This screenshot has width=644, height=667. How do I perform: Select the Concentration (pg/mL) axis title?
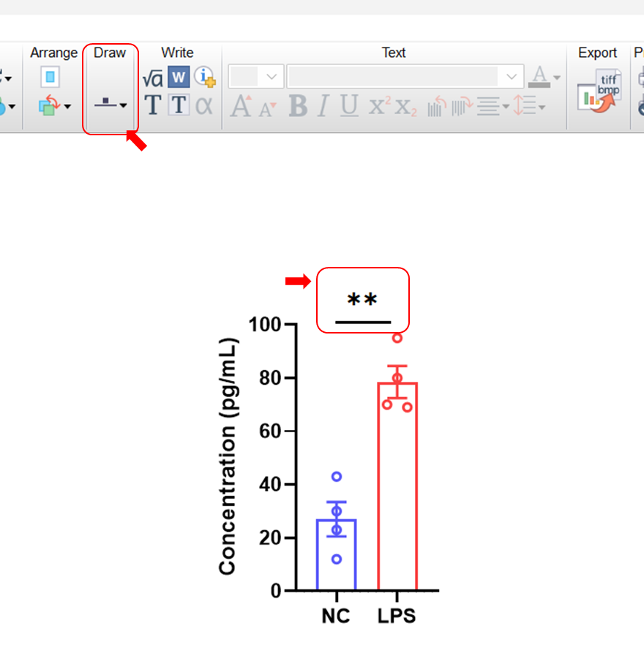pos(228,456)
